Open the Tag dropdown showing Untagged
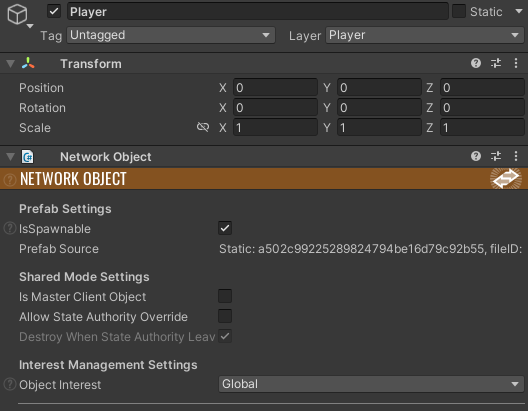528x411 pixels. click(171, 35)
